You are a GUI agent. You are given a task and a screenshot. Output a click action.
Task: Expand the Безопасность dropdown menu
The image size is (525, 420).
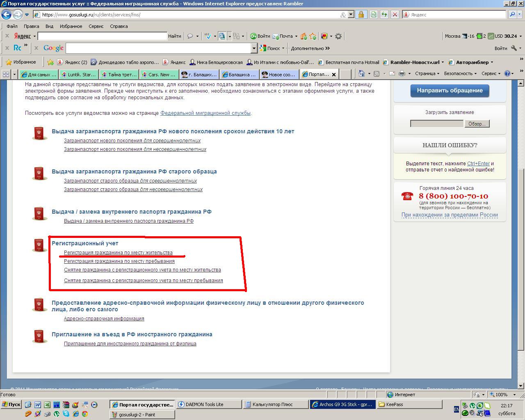click(460, 74)
